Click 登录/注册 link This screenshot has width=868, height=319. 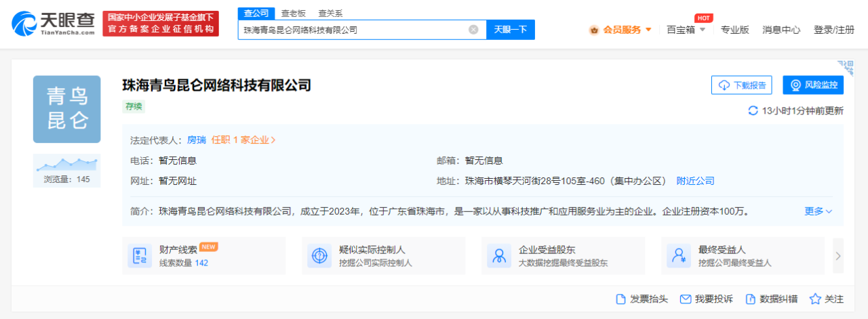tap(834, 30)
